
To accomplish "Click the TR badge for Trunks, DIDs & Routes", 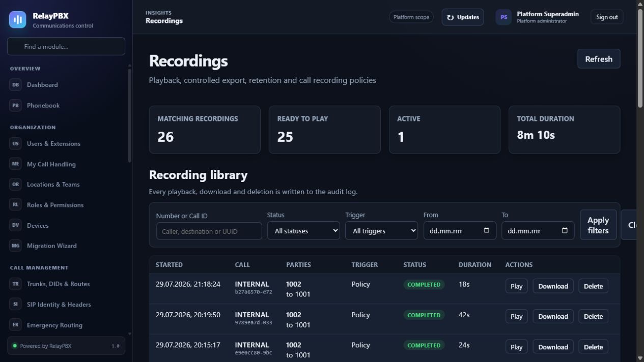I will (15, 284).
